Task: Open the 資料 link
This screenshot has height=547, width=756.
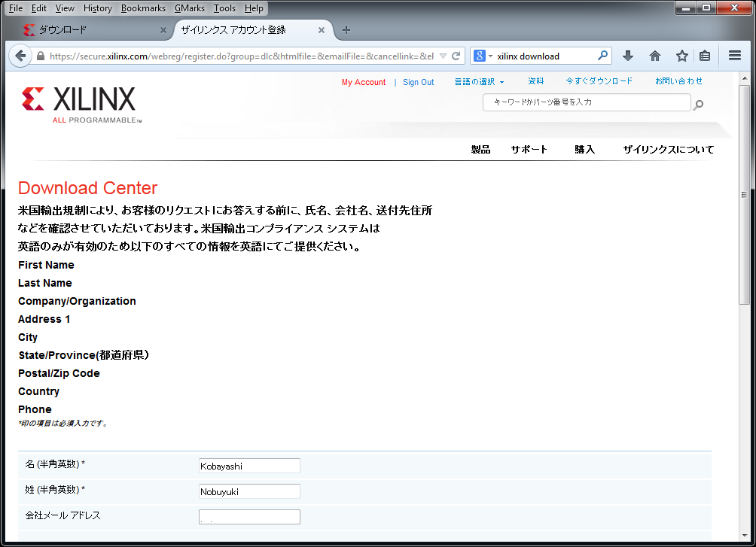Action: (x=535, y=81)
